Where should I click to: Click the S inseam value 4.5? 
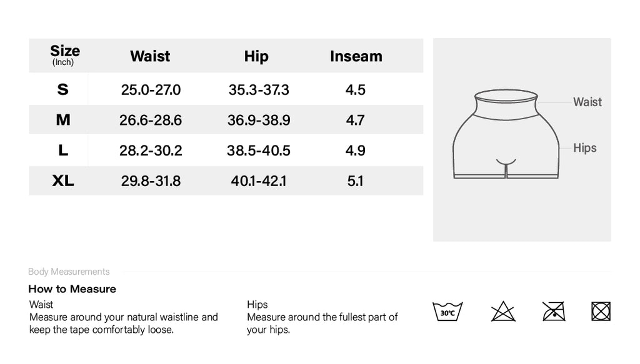[355, 90]
